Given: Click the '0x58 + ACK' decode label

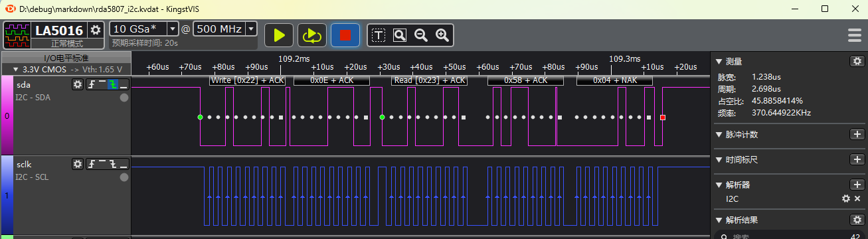Looking at the screenshot, I should point(525,80).
